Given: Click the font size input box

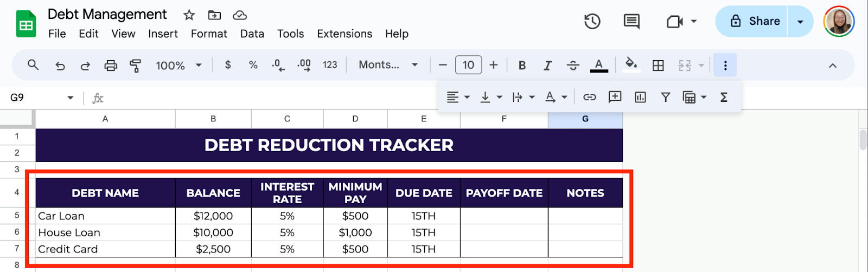Looking at the screenshot, I should pos(468,66).
